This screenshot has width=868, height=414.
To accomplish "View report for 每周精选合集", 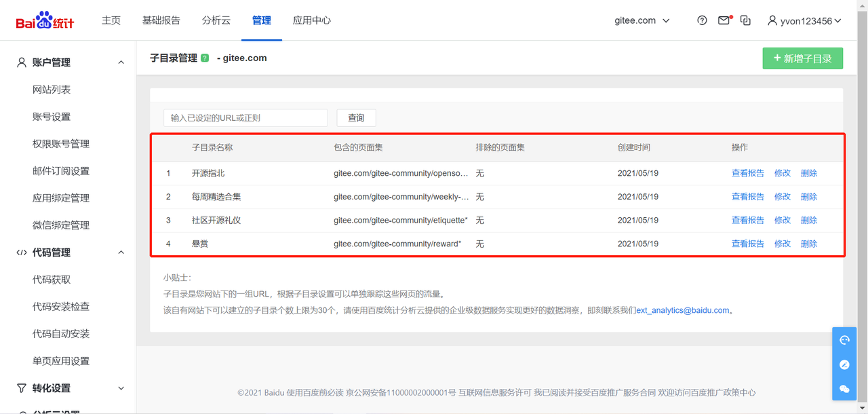I will point(748,197).
